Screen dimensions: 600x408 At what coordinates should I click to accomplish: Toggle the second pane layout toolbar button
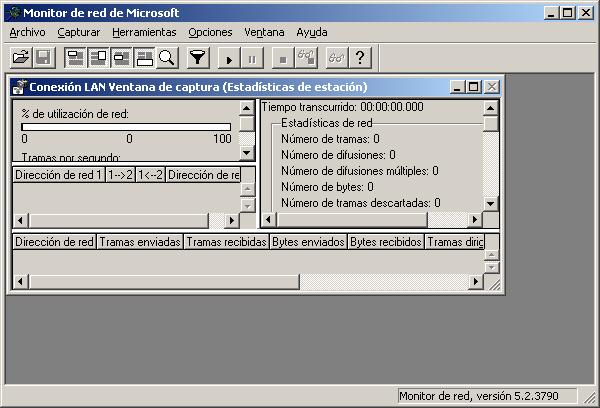point(98,58)
